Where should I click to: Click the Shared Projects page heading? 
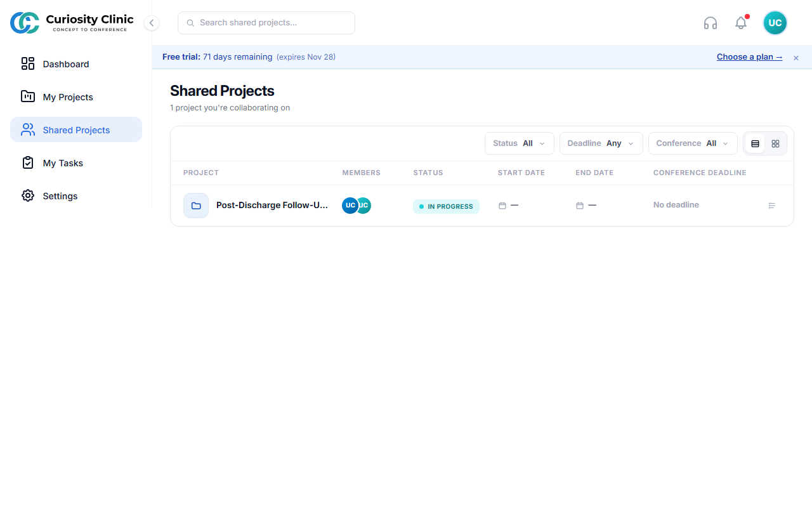(222, 91)
